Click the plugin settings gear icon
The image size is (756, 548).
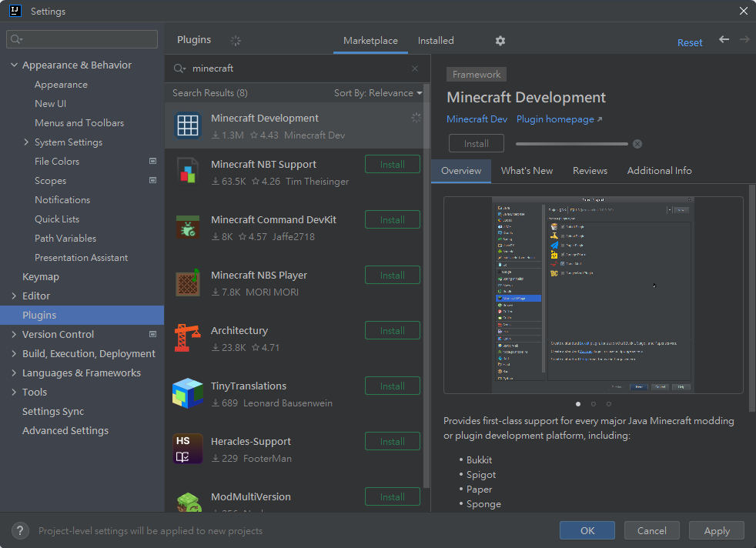coord(500,41)
